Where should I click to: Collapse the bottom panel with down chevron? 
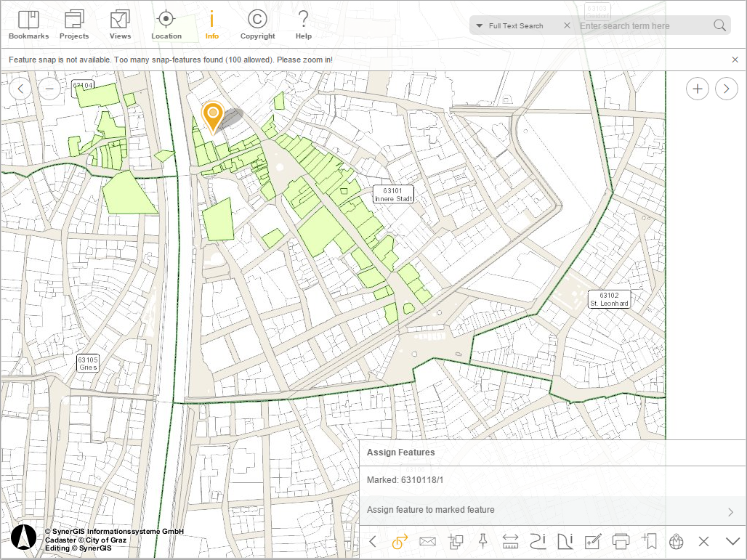tap(732, 541)
